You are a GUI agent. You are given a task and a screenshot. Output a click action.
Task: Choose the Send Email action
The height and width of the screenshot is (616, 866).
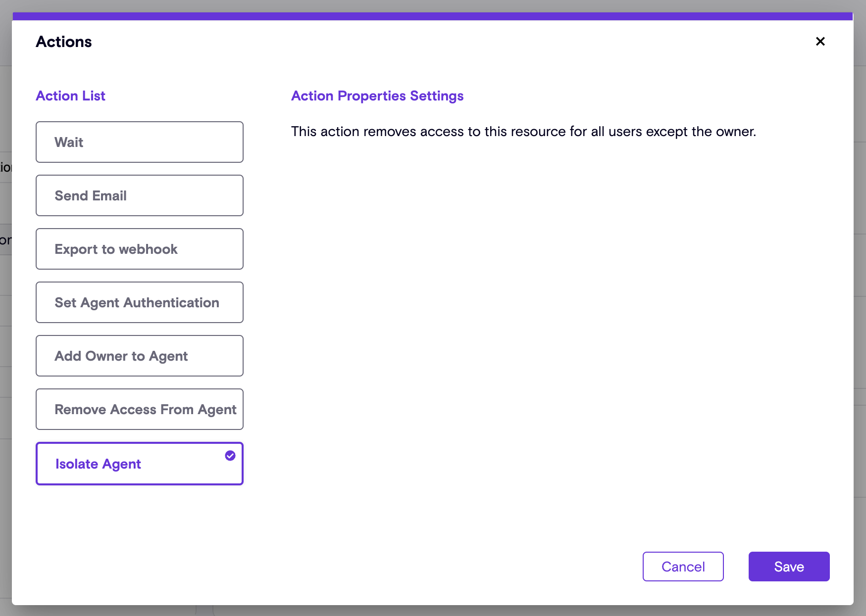point(139,195)
